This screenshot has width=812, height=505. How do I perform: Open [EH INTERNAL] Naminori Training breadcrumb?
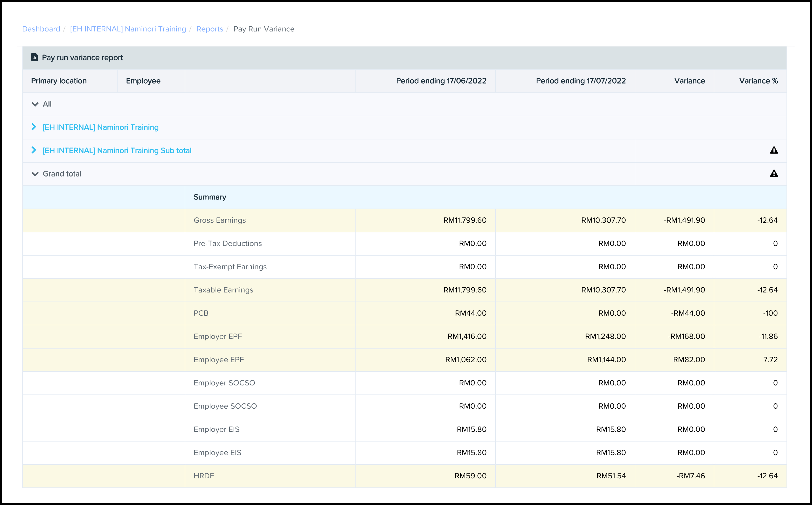(x=128, y=29)
